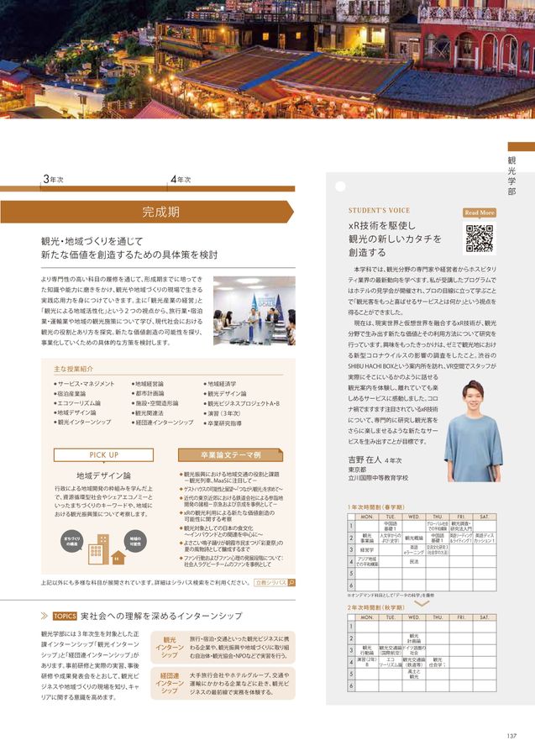Click the 地域の可変性 speech bubble
This screenshot has width=535, height=756.
tap(134, 540)
